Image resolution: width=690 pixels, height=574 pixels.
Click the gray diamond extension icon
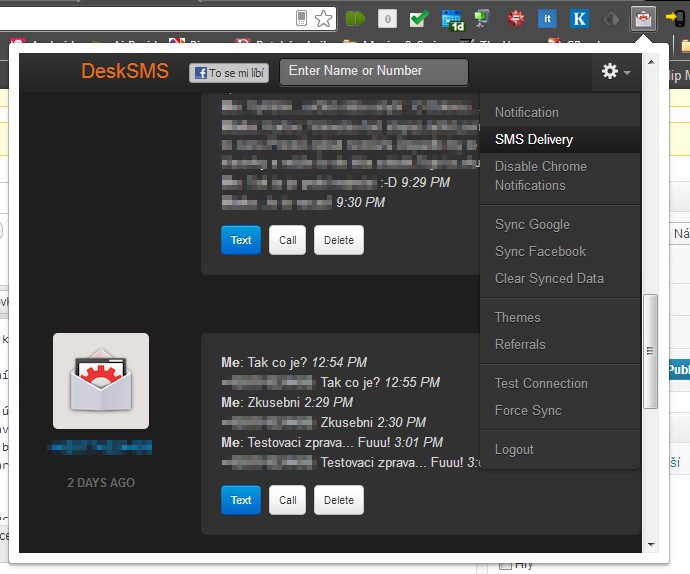pyautogui.click(x=611, y=19)
